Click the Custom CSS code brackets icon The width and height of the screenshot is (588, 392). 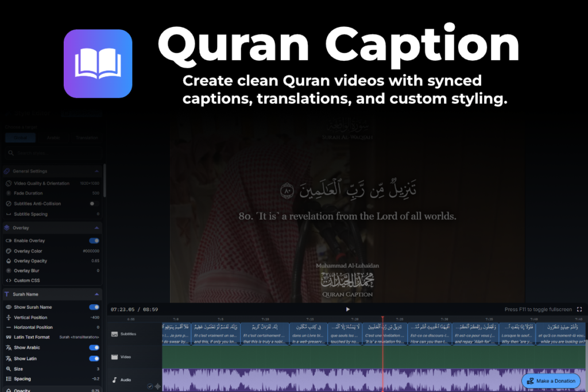pyautogui.click(x=9, y=280)
